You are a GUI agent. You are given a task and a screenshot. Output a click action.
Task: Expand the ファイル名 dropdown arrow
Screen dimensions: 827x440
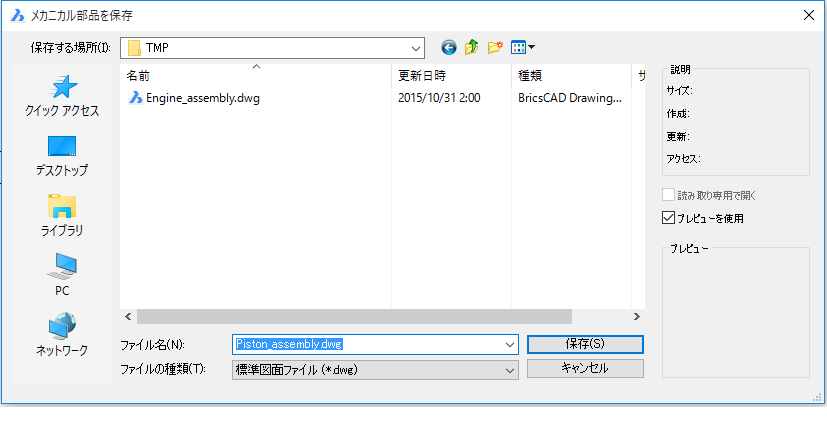(x=509, y=345)
